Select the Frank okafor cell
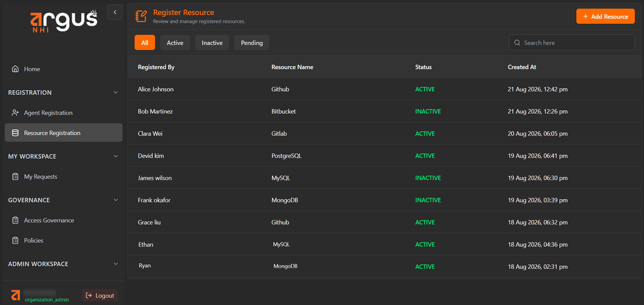The width and height of the screenshot is (644, 305). coord(154,200)
